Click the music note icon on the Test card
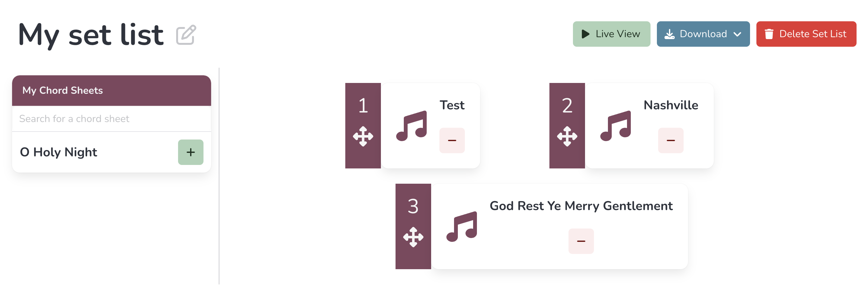868x307 pixels. tap(411, 126)
